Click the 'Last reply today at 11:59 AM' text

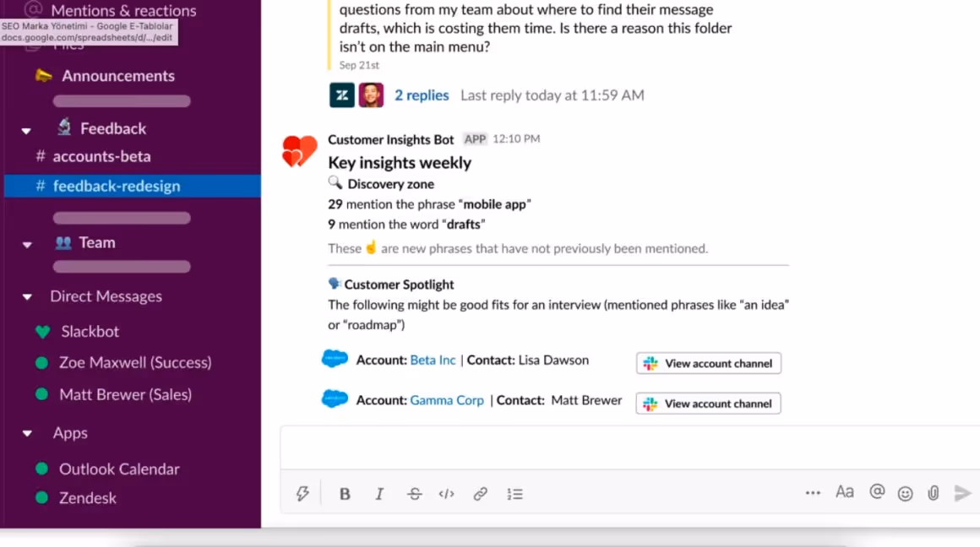552,95
